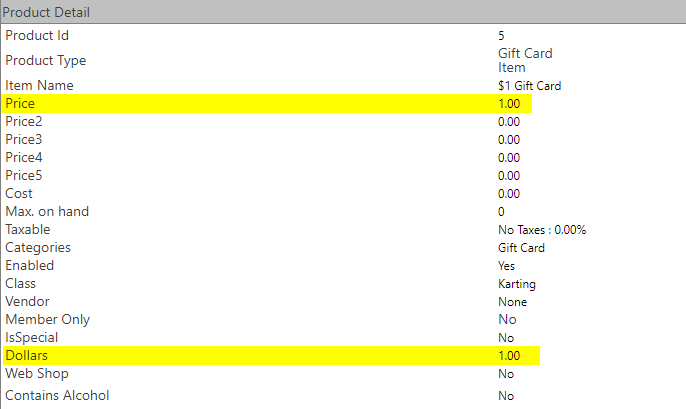Select the Price2 value
Screen dimensions: 686x409
coord(509,122)
